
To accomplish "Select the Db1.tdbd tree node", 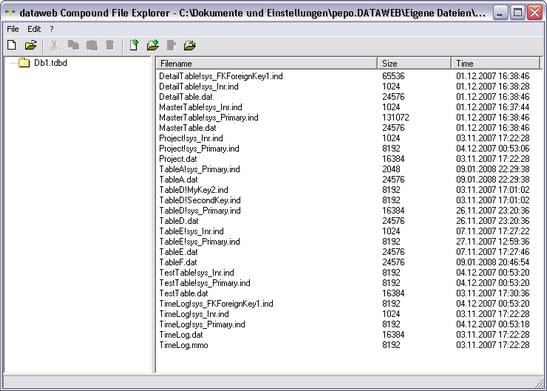I will 51,63.
